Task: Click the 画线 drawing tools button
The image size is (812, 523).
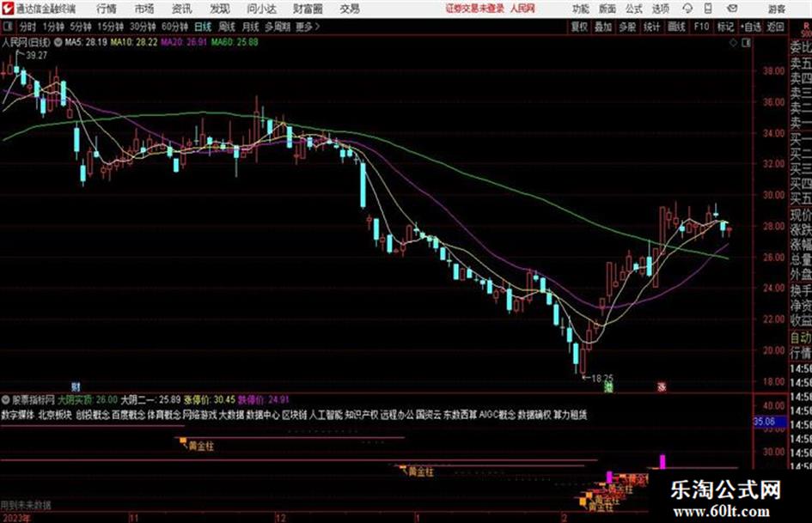Action: [x=676, y=27]
